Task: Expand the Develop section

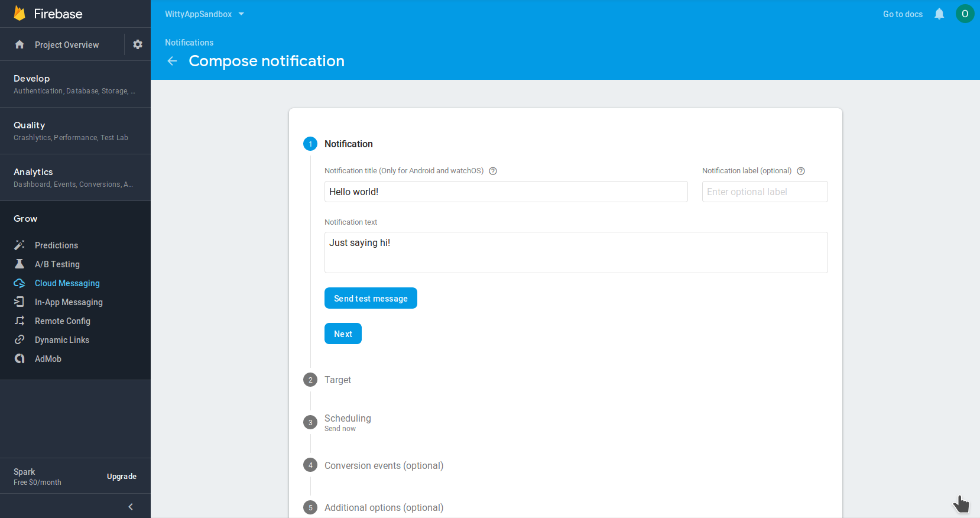Action: point(75,84)
